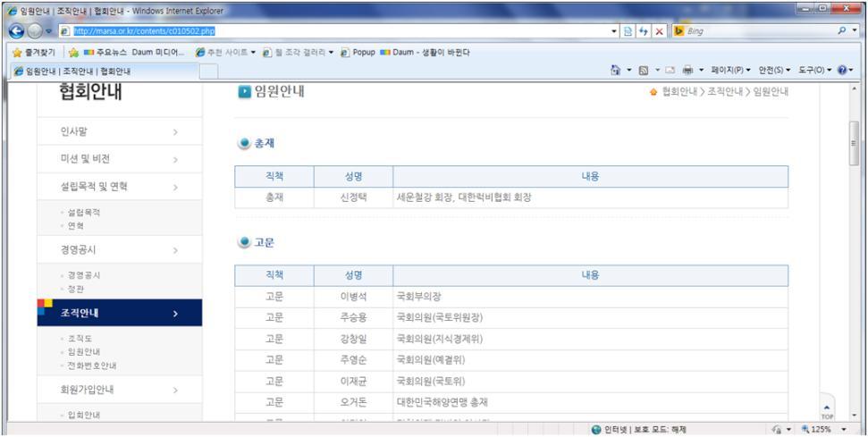The image size is (868, 437).
Task: Click the Home icon in command bar
Action: 616,71
